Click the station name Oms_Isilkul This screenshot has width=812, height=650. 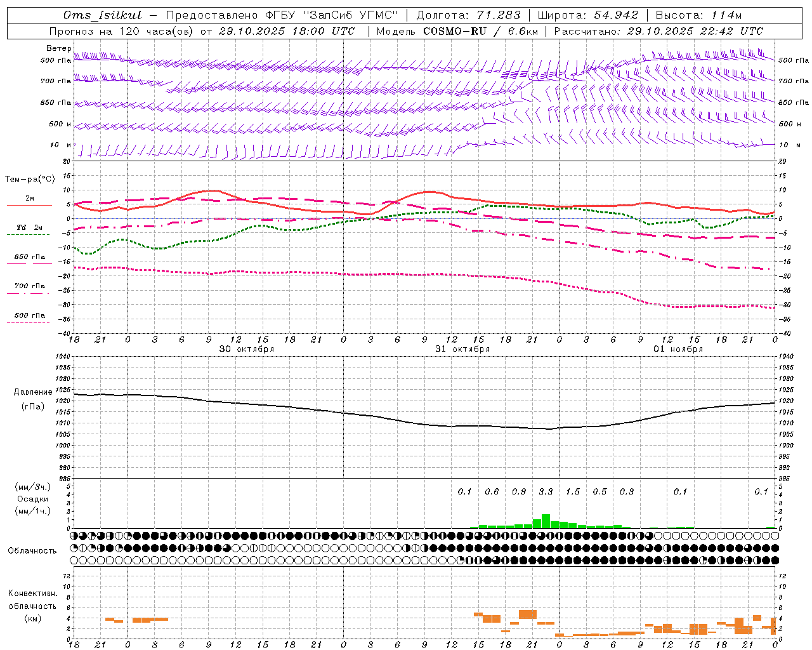point(103,15)
